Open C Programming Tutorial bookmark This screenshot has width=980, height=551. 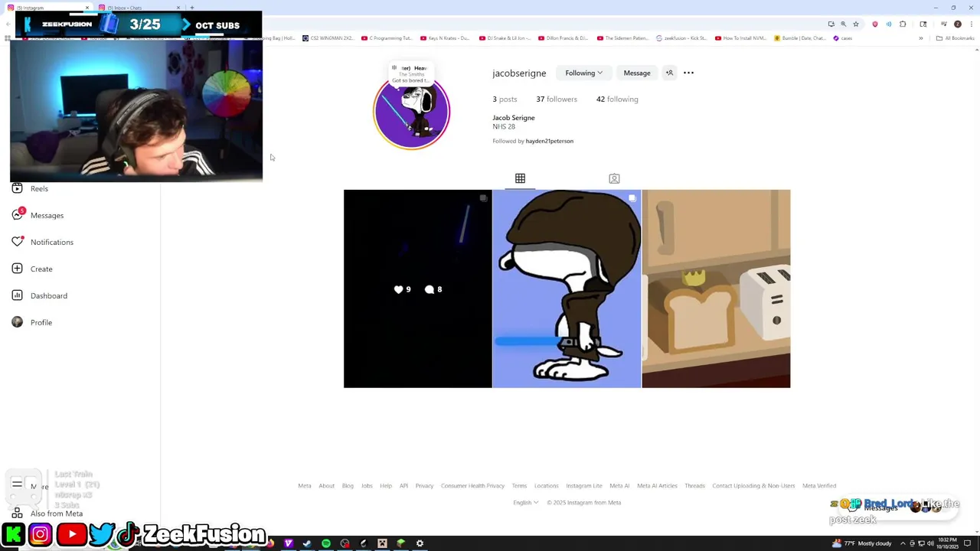click(x=387, y=37)
